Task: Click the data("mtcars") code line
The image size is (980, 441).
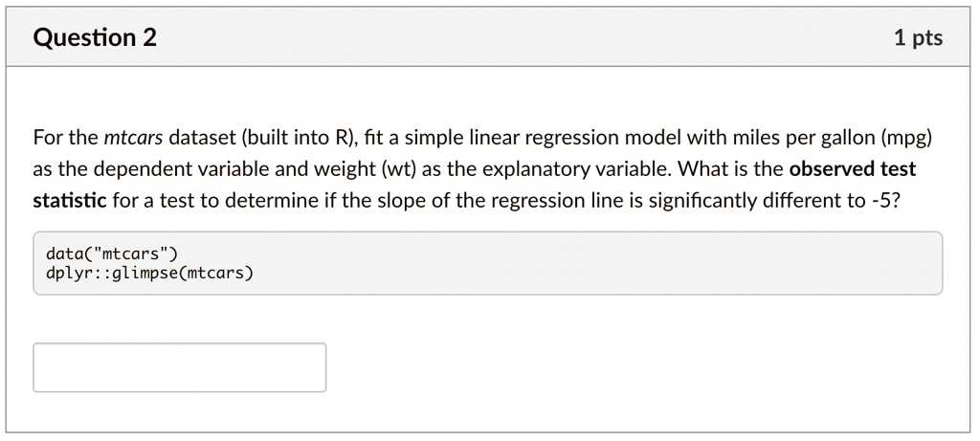Action: (112, 254)
